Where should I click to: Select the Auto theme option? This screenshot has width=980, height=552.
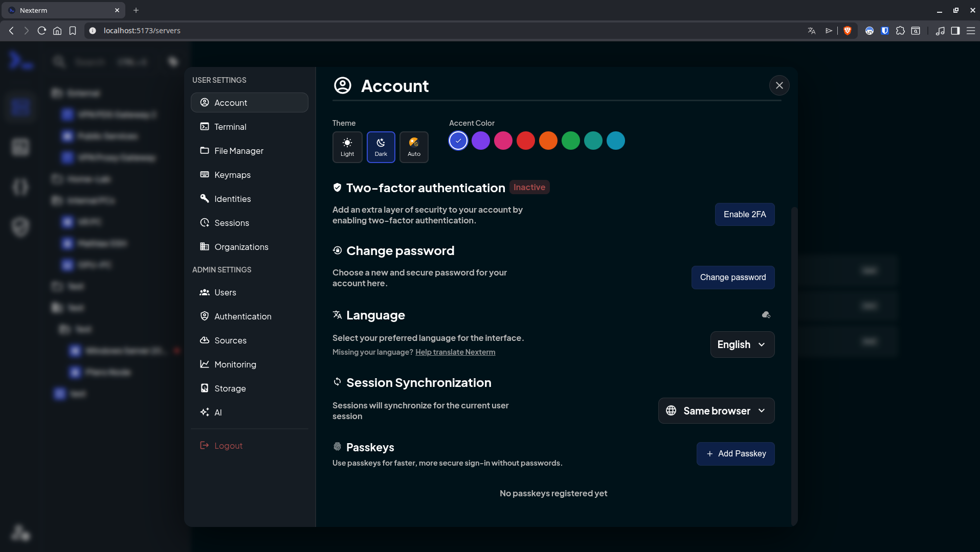(414, 147)
